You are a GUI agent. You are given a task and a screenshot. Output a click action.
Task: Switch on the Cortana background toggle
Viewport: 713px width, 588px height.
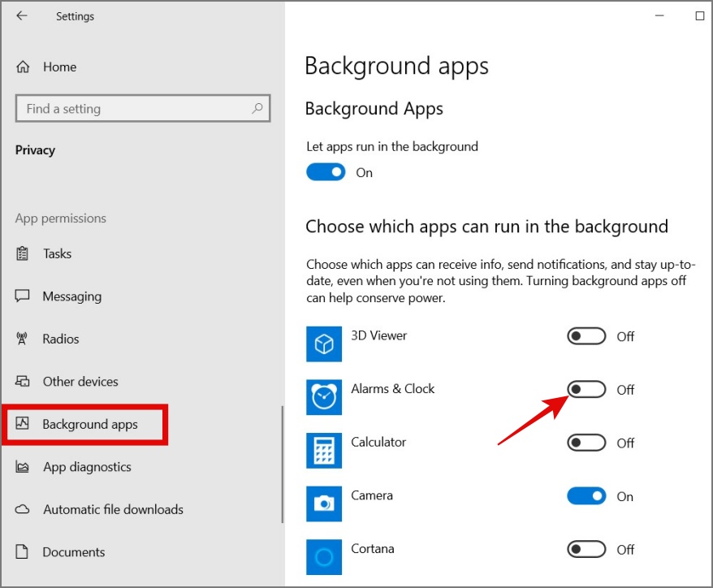click(x=586, y=549)
